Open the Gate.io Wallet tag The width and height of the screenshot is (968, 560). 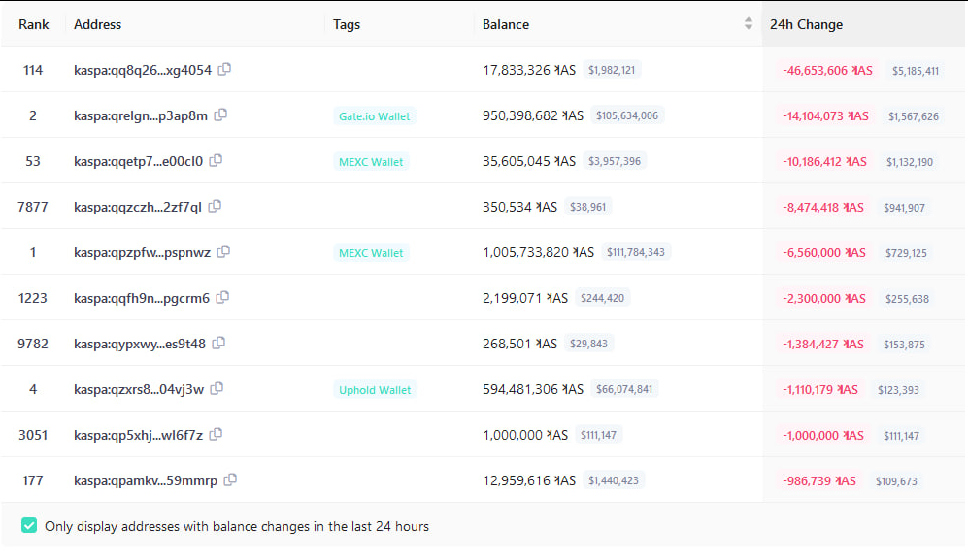(x=374, y=116)
